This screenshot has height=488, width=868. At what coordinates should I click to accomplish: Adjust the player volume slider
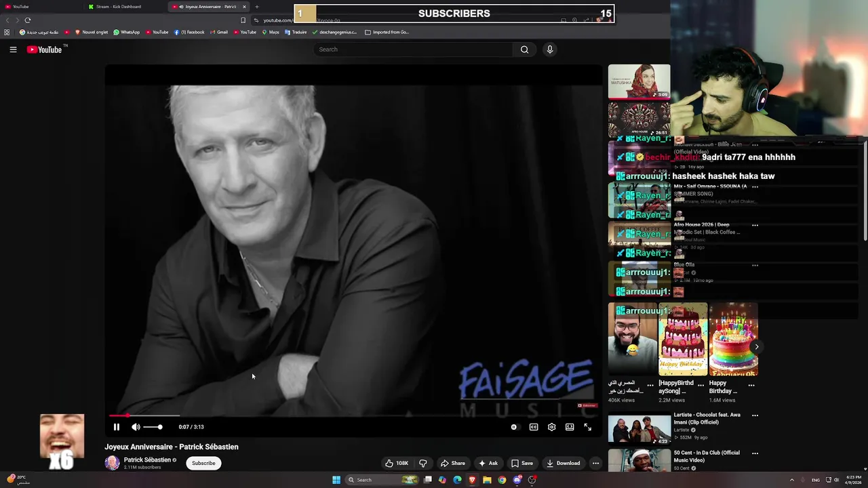point(153,427)
